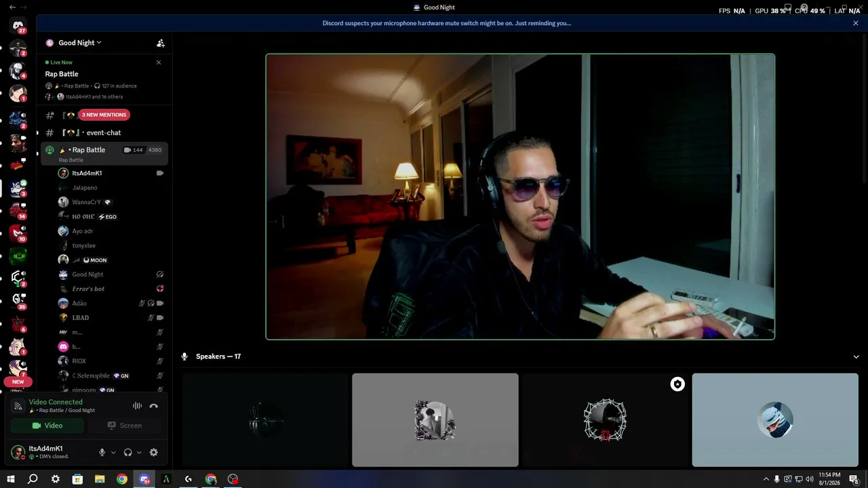Image resolution: width=868 pixels, height=488 pixels.
Task: Show hidden system tray icons
Action: coord(766,479)
